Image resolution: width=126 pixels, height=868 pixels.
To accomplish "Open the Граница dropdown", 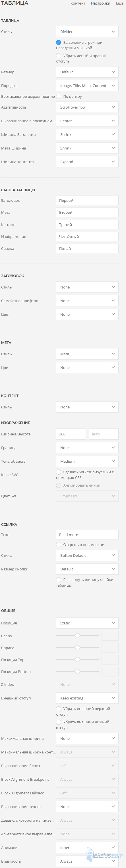I will [x=87, y=448].
